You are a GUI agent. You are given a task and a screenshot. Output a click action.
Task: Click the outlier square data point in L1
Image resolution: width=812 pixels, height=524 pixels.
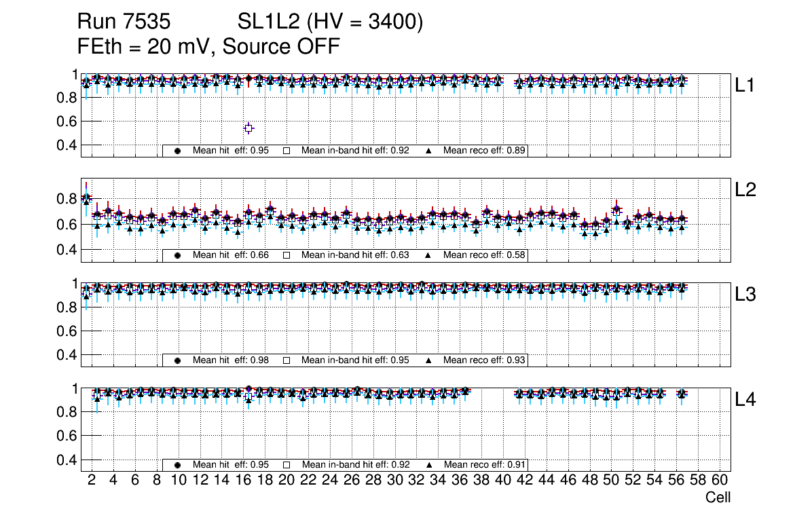pyautogui.click(x=248, y=128)
